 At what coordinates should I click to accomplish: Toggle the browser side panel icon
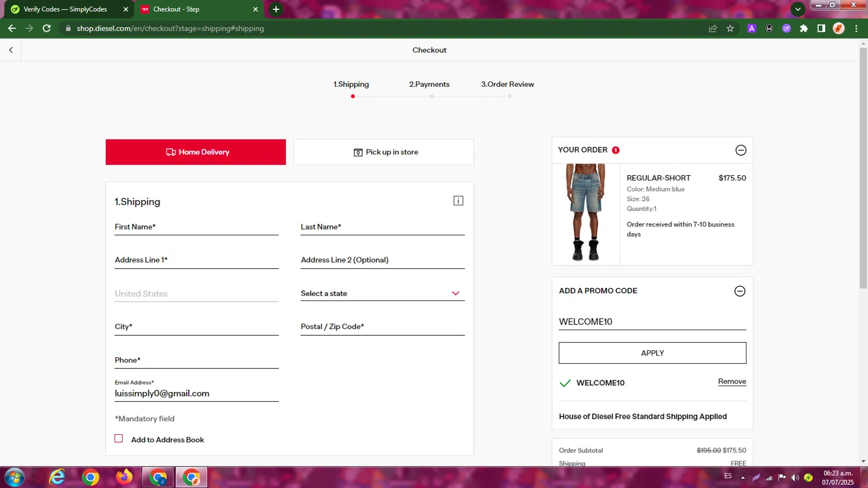click(821, 28)
